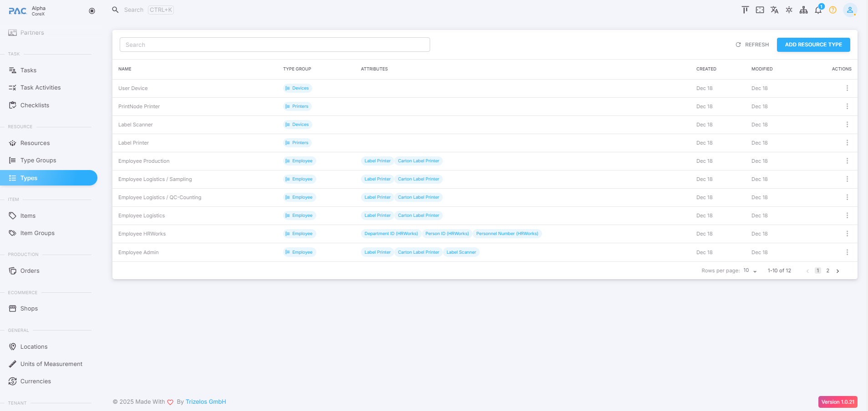Open the organization hierarchy icon

click(803, 10)
